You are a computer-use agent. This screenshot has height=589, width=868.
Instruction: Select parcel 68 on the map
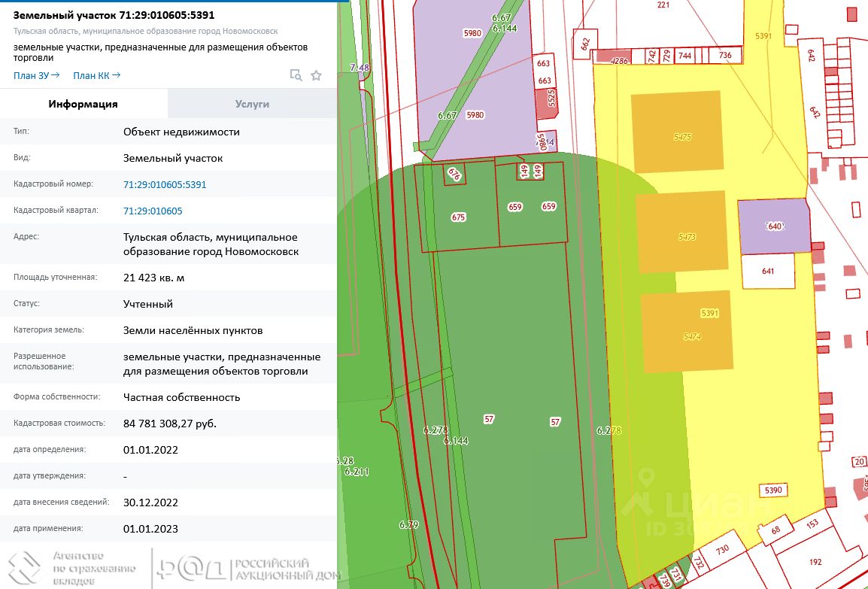(775, 530)
